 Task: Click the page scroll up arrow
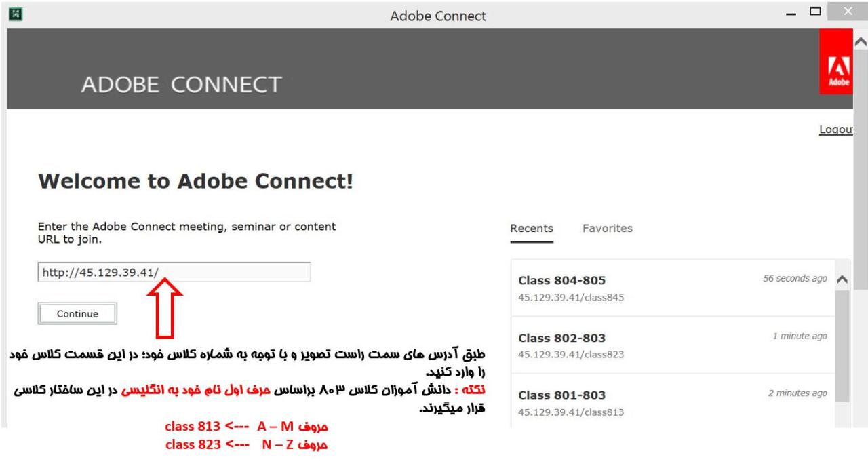pos(861,42)
